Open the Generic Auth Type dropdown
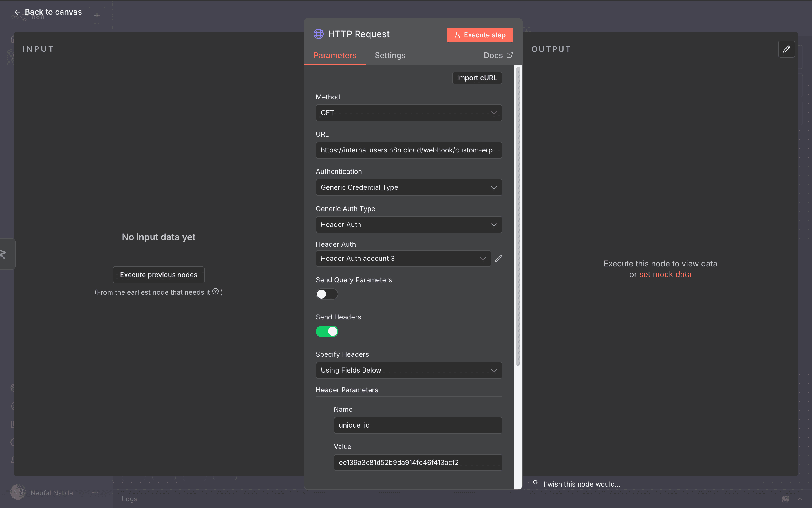 [x=409, y=225]
